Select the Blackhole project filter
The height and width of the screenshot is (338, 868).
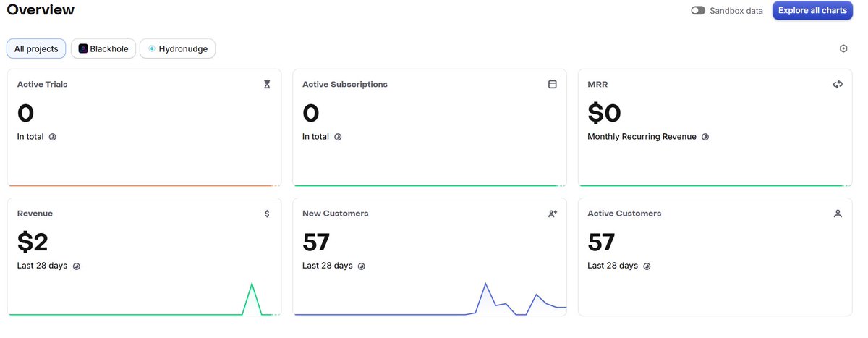[x=103, y=49]
